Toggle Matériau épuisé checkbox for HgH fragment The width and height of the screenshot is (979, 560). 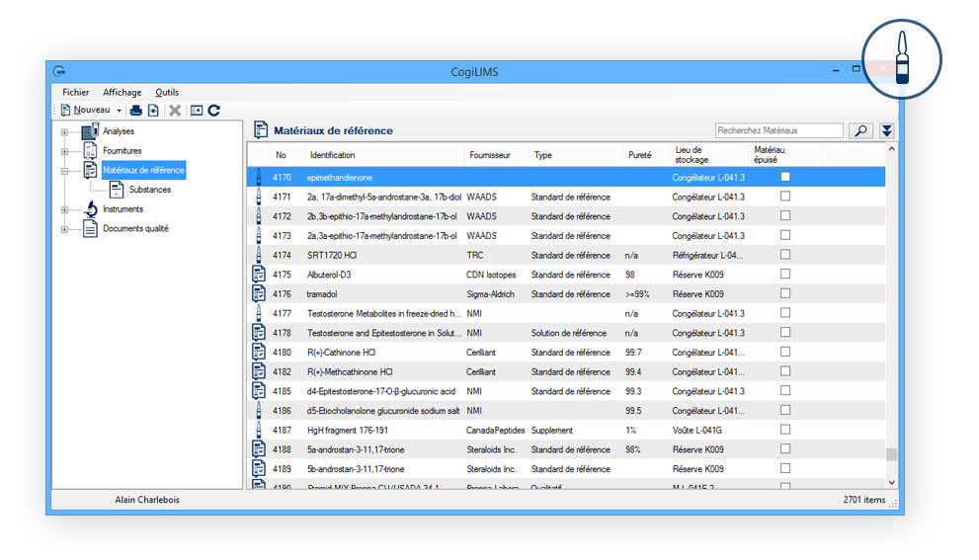(x=785, y=430)
